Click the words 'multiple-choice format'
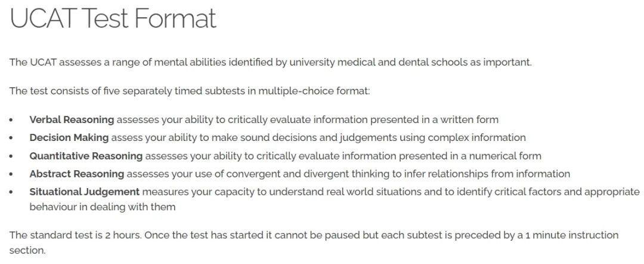 pyautogui.click(x=314, y=91)
